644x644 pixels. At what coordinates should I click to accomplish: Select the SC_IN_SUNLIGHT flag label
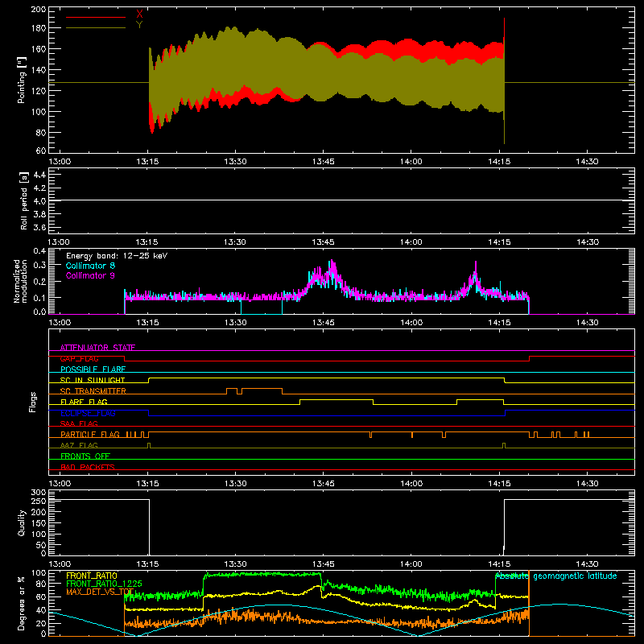93,380
